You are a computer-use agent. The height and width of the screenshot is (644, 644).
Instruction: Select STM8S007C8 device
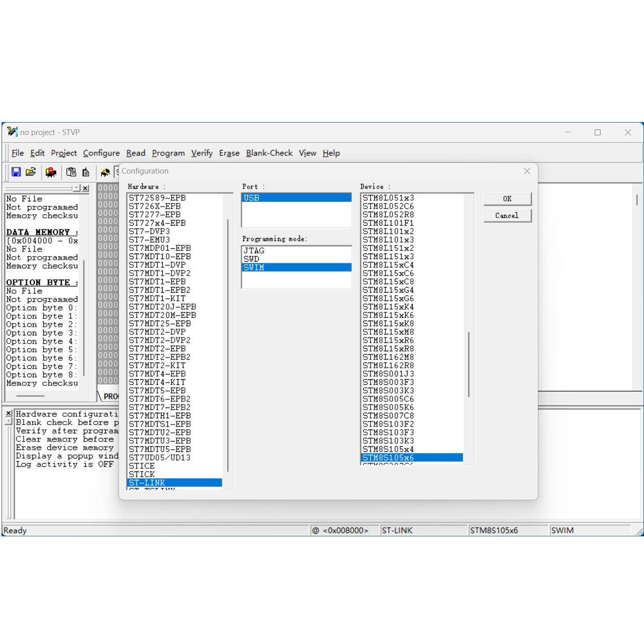pyautogui.click(x=412, y=416)
